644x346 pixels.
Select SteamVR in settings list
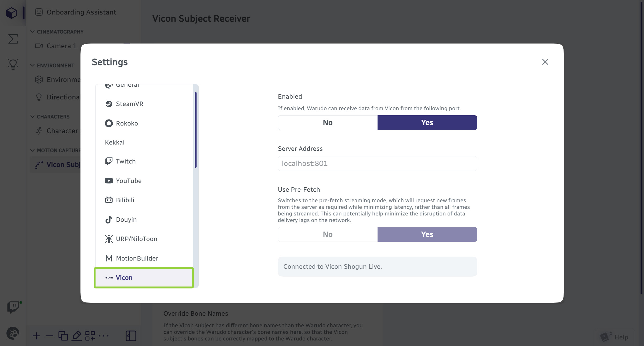click(130, 104)
